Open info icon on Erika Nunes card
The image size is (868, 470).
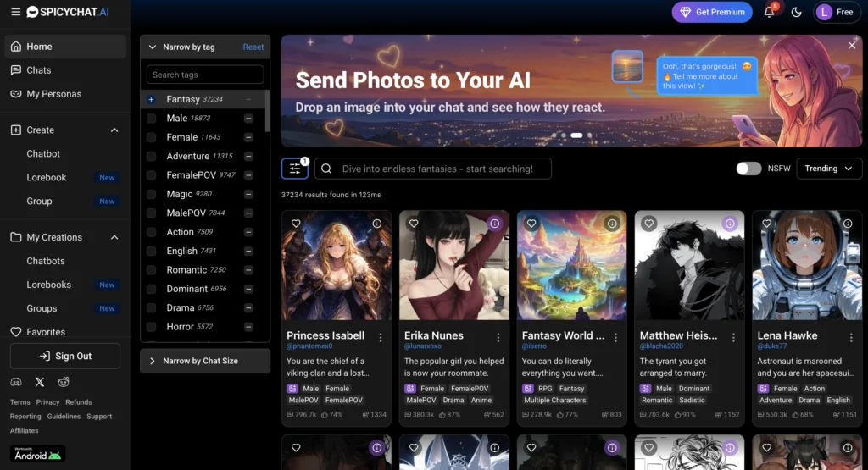coord(494,224)
